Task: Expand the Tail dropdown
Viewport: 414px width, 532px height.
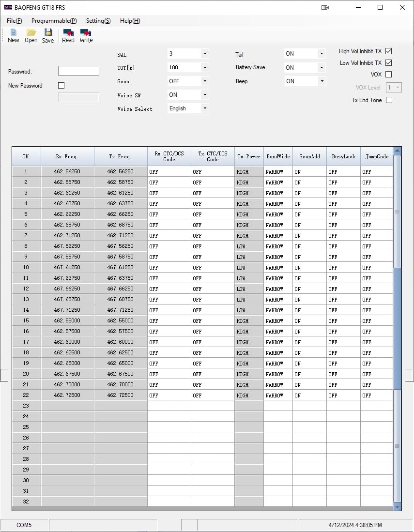Action: pyautogui.click(x=322, y=54)
